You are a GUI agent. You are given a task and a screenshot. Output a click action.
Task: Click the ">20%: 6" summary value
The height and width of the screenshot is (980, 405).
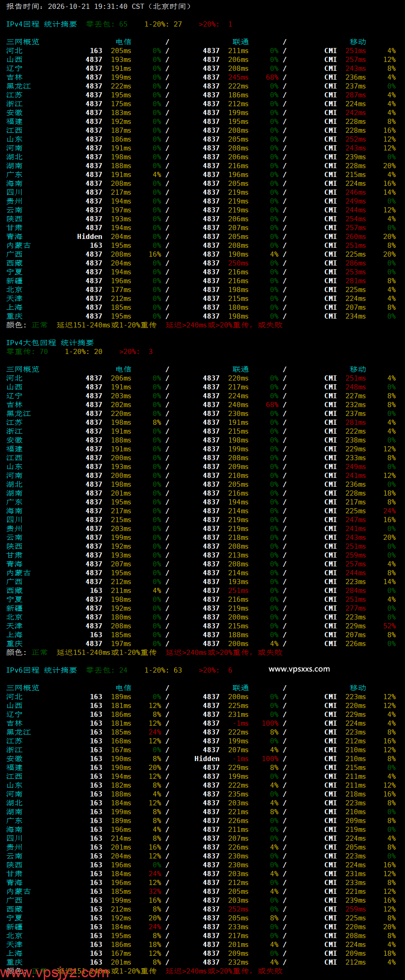point(216,670)
